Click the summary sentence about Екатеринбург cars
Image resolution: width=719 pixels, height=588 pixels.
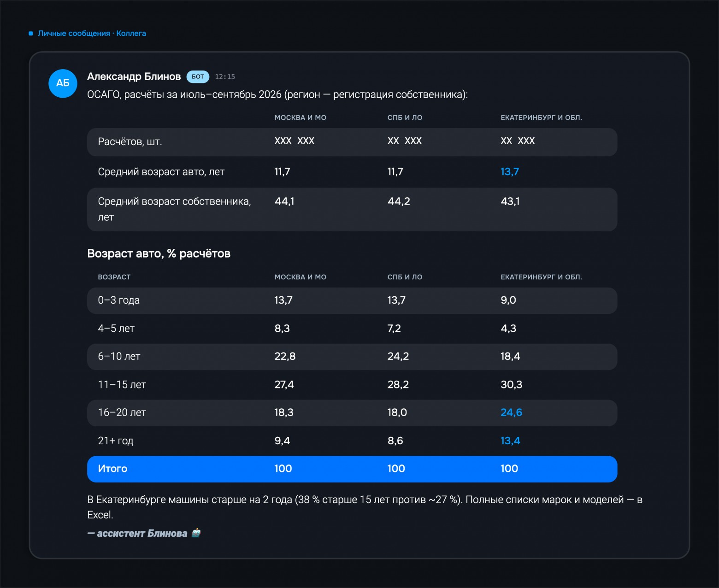tap(365, 507)
